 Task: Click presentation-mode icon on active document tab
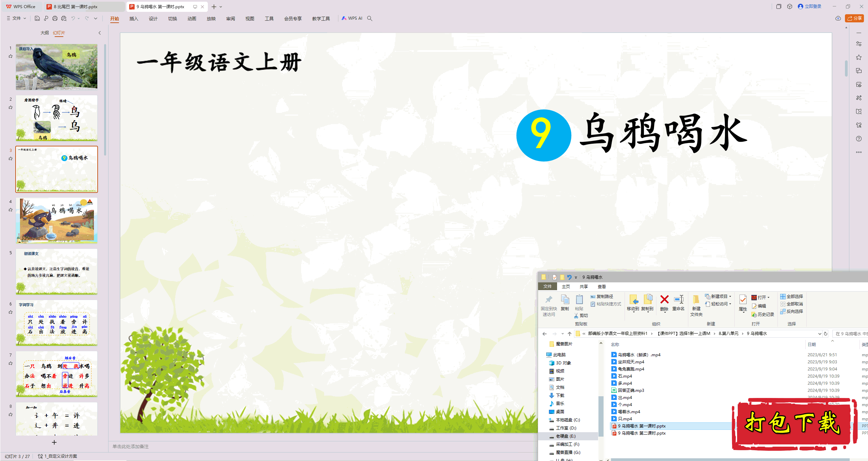195,6
